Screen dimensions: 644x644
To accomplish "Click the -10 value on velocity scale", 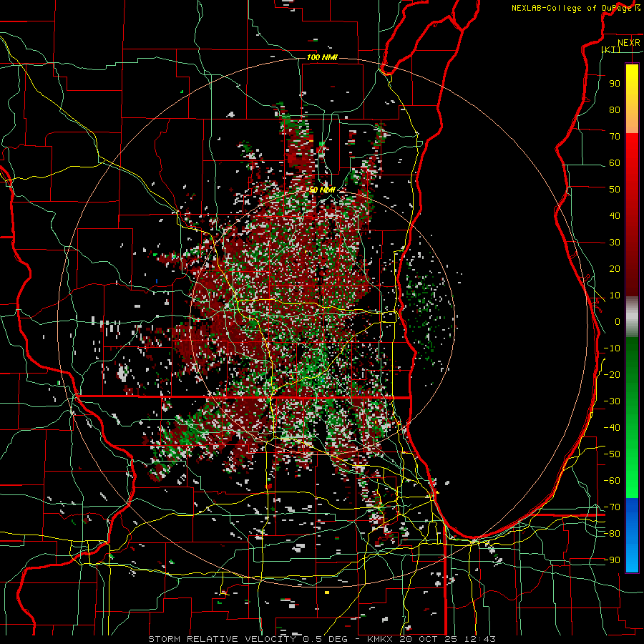I will tap(612, 348).
